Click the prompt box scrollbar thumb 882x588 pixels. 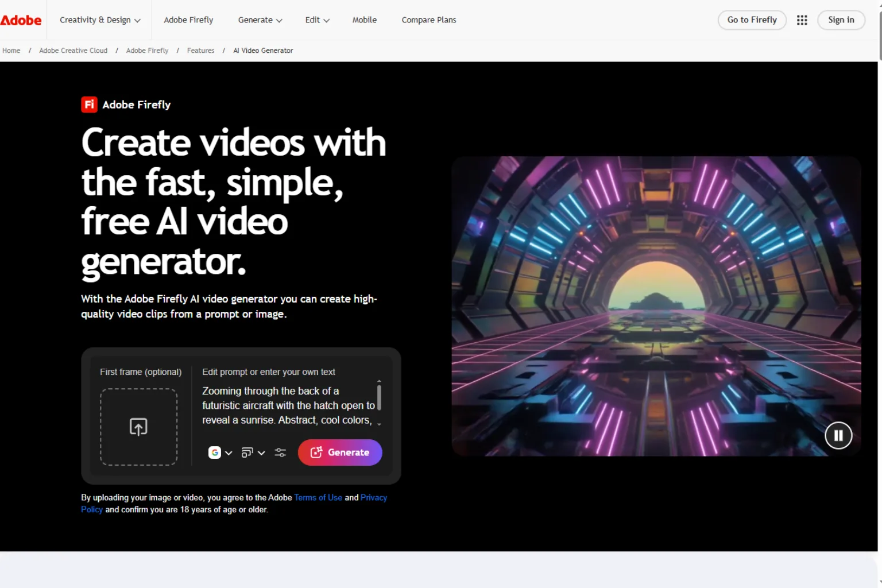pos(379,397)
